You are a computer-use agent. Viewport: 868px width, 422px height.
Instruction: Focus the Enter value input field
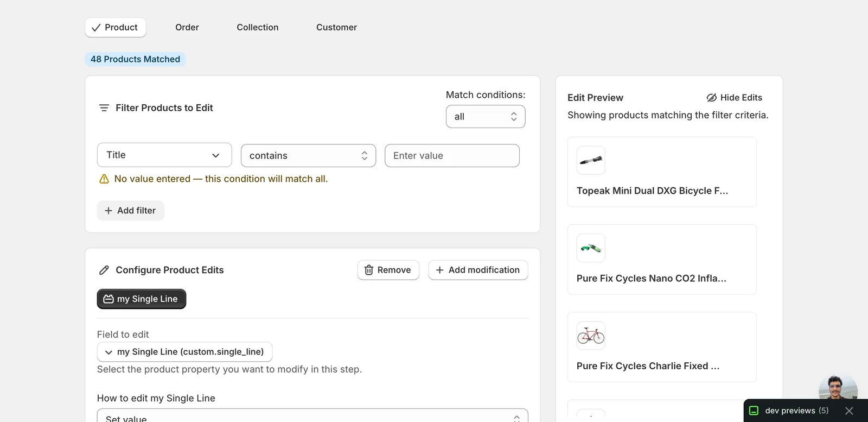452,156
